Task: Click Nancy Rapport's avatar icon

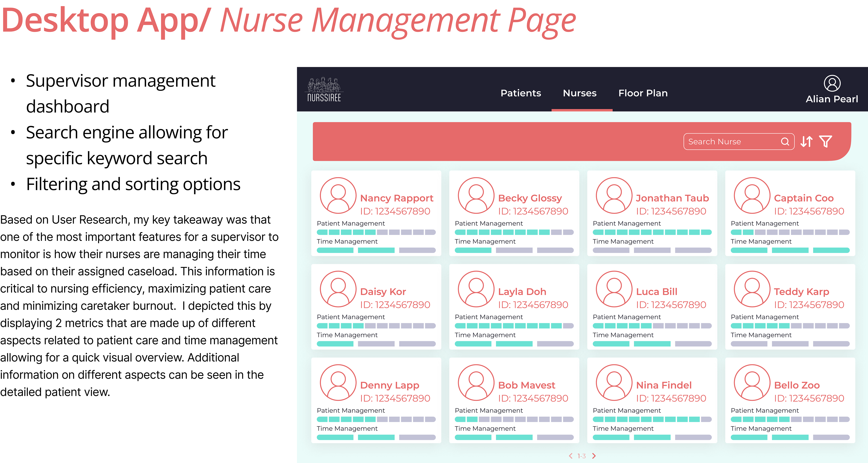Action: (x=338, y=196)
